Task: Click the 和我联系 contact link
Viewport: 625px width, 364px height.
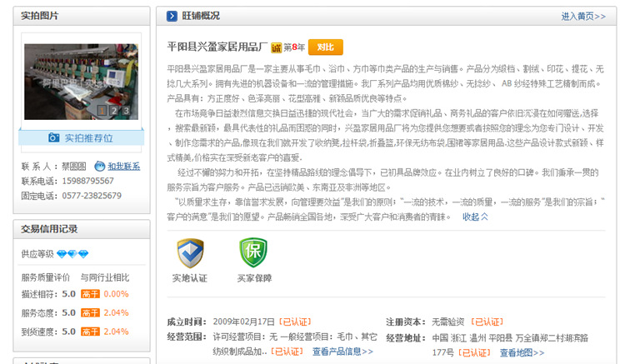Action: tap(123, 166)
